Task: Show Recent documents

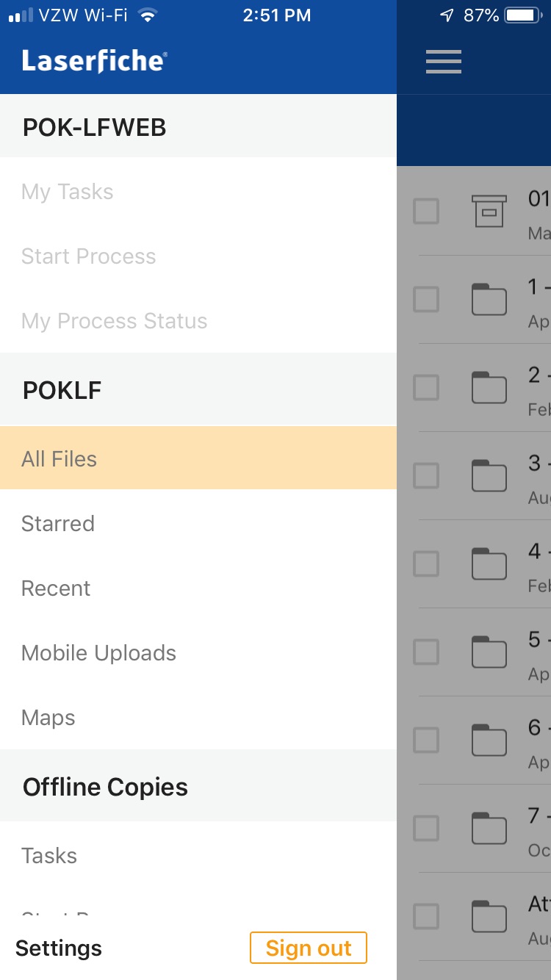Action: 56,588
